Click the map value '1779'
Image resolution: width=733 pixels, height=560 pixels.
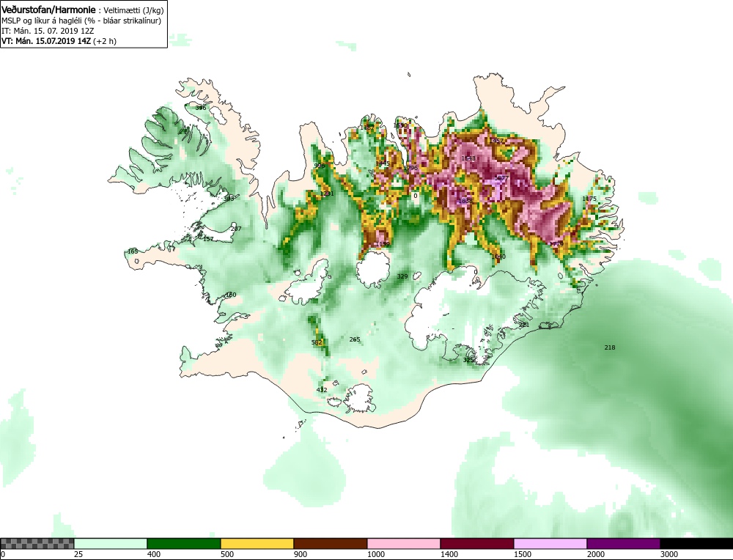(556, 244)
